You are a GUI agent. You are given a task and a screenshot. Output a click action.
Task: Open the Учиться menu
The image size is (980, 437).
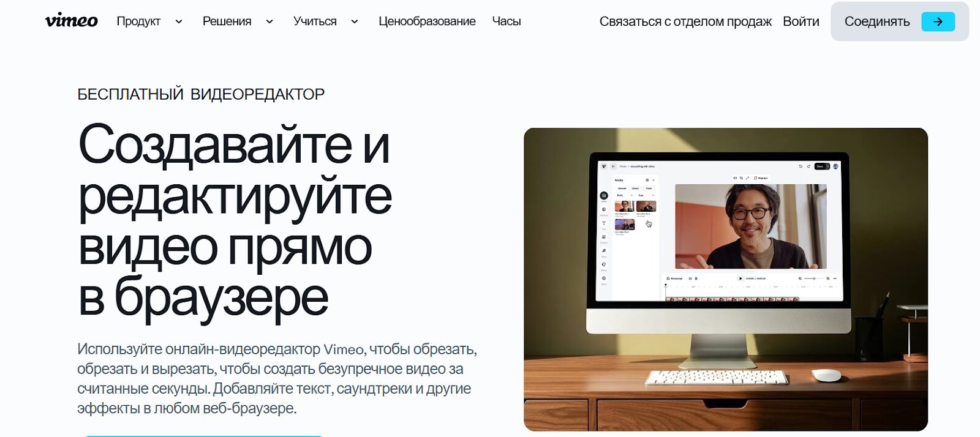(x=315, y=21)
